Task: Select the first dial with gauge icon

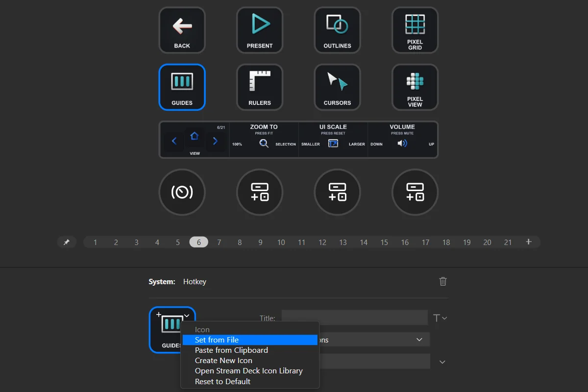Action: [182, 192]
